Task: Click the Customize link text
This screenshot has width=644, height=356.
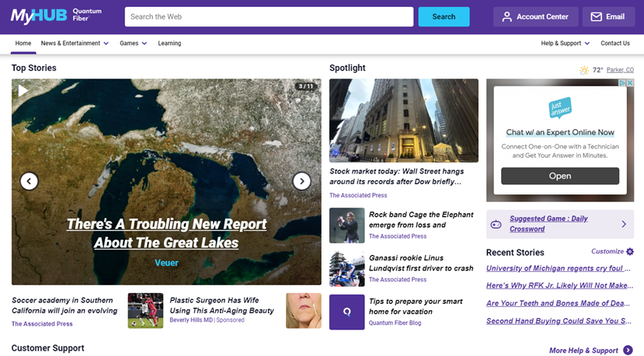Action: tap(607, 251)
